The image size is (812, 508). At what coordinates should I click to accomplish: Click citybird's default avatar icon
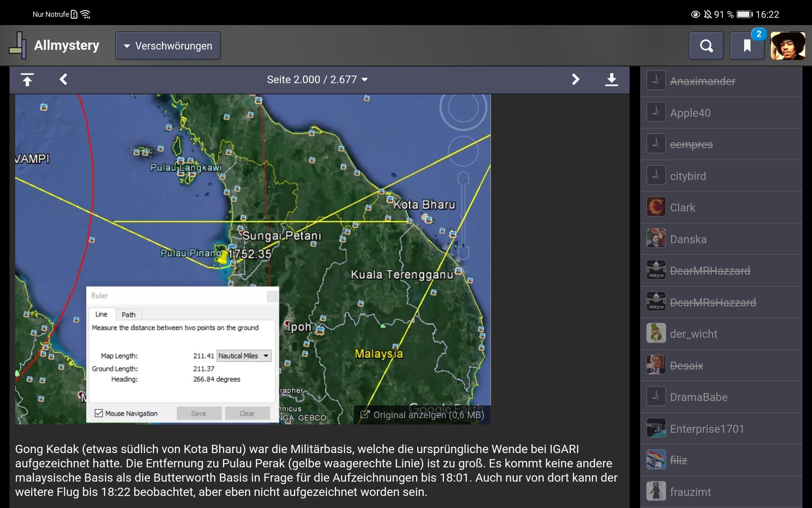pyautogui.click(x=656, y=175)
